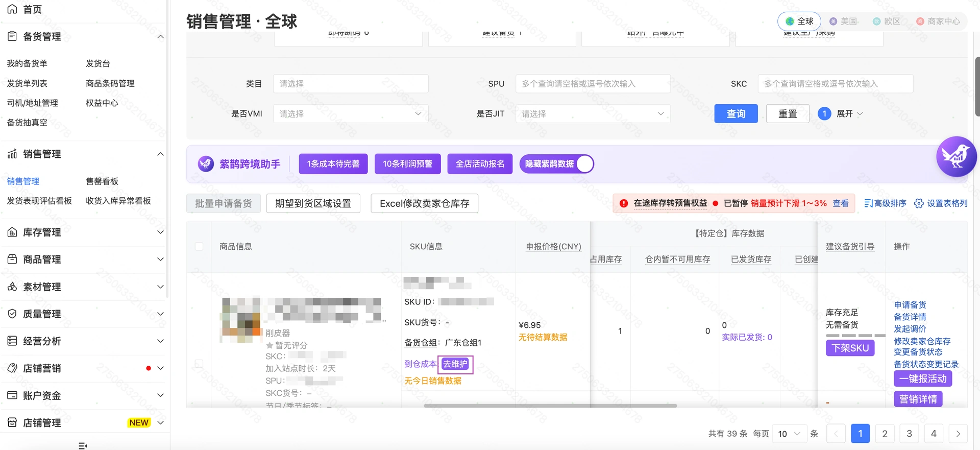This screenshot has height=450, width=980.
Task: Click the 10条利润预警 button
Action: (407, 164)
